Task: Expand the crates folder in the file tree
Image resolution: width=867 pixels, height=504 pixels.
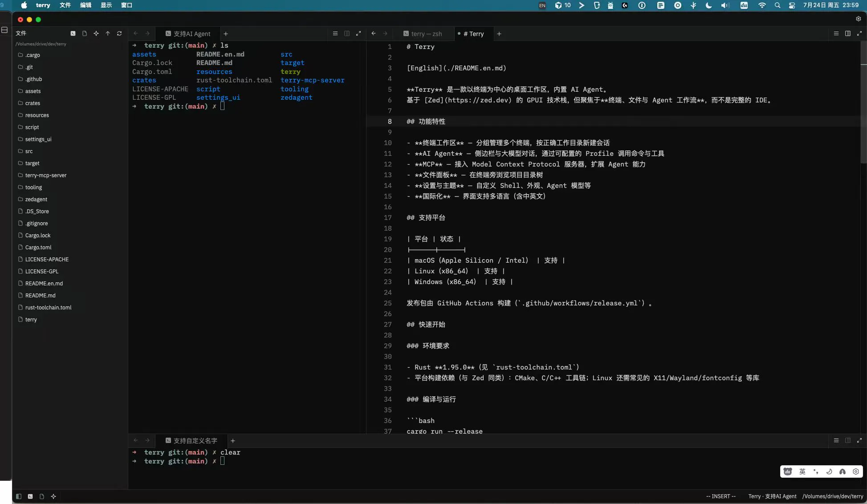Action: (x=70, y=103)
